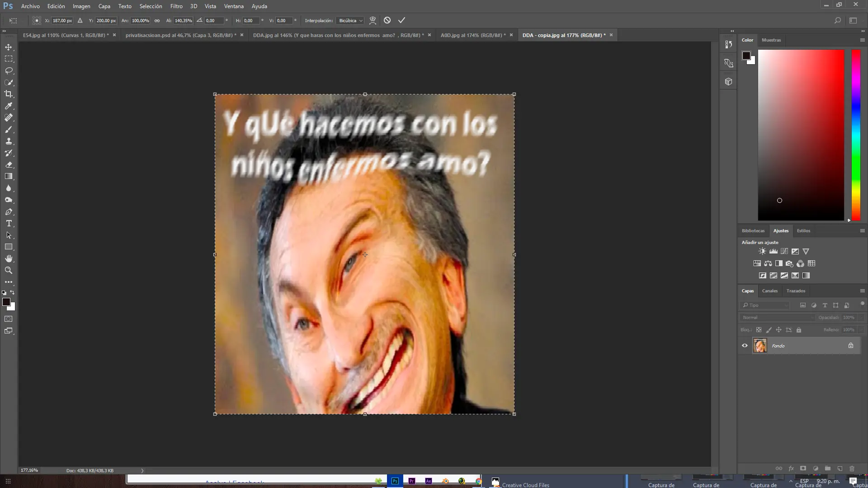Add a Curves adjustment
Screen dimensions: 868x488
point(784,251)
